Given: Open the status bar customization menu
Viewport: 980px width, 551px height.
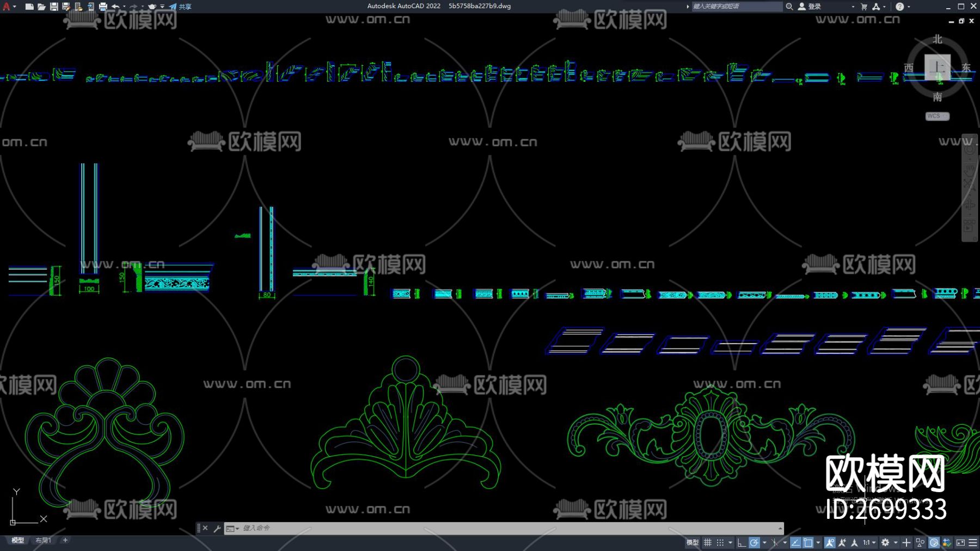Looking at the screenshot, I should click(973, 542).
